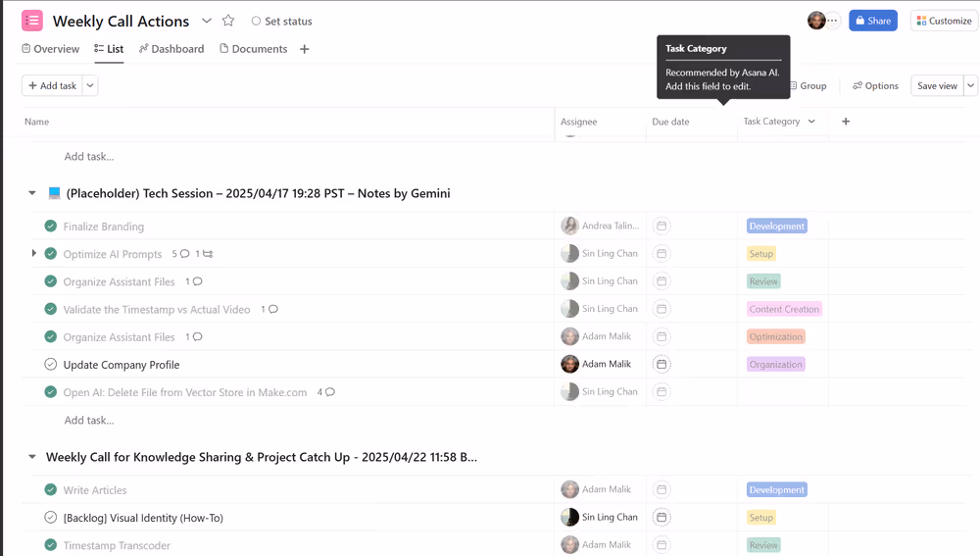Screen dimensions: 980x556
Task: Click Sin Ling Chan assignee on Backlog Visual Identity
Action: [600, 517]
